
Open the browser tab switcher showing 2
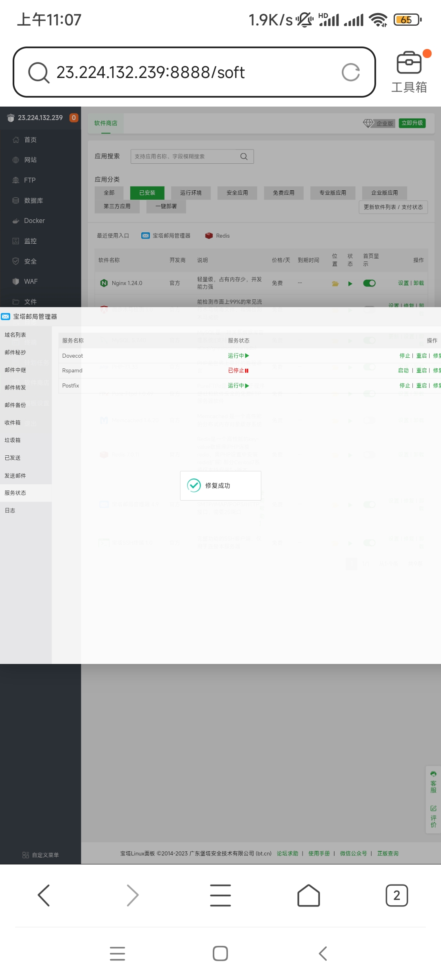coord(397,895)
